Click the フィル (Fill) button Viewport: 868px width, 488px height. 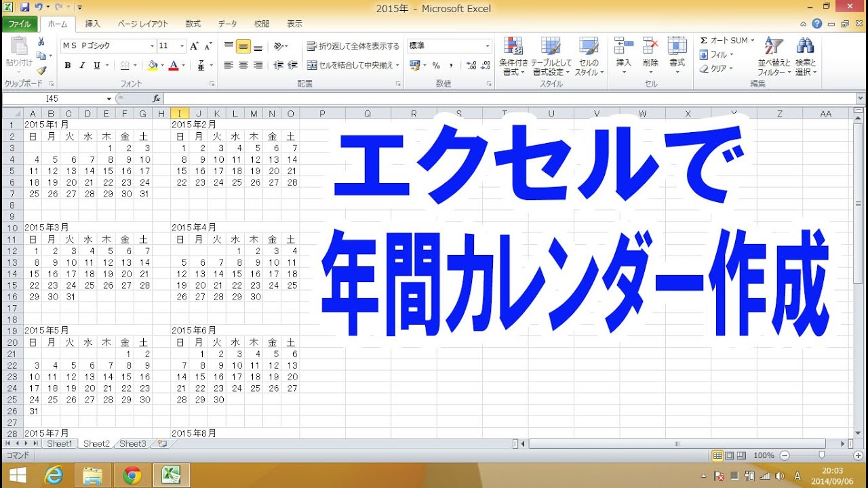tap(716, 54)
